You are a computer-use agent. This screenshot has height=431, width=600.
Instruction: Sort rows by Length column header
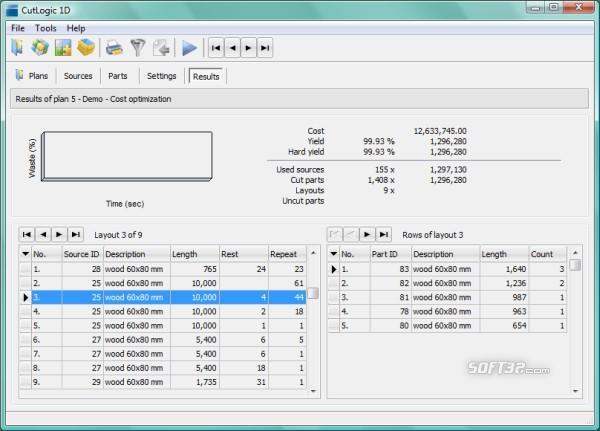pos(504,254)
